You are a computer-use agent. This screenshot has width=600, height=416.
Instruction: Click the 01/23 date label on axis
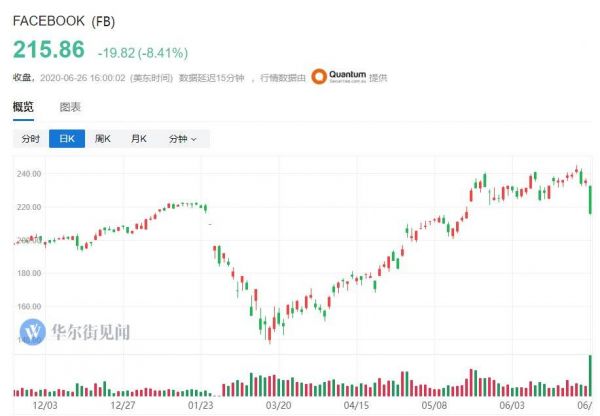(x=200, y=406)
